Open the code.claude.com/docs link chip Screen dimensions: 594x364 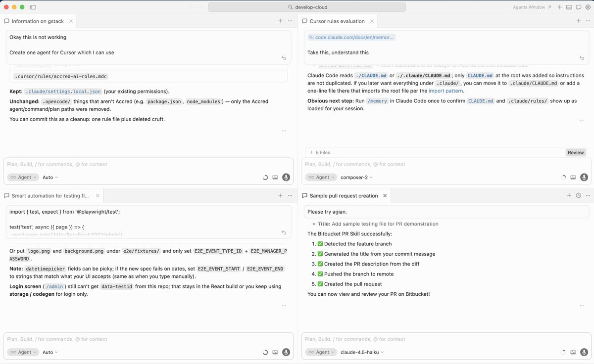(351, 37)
